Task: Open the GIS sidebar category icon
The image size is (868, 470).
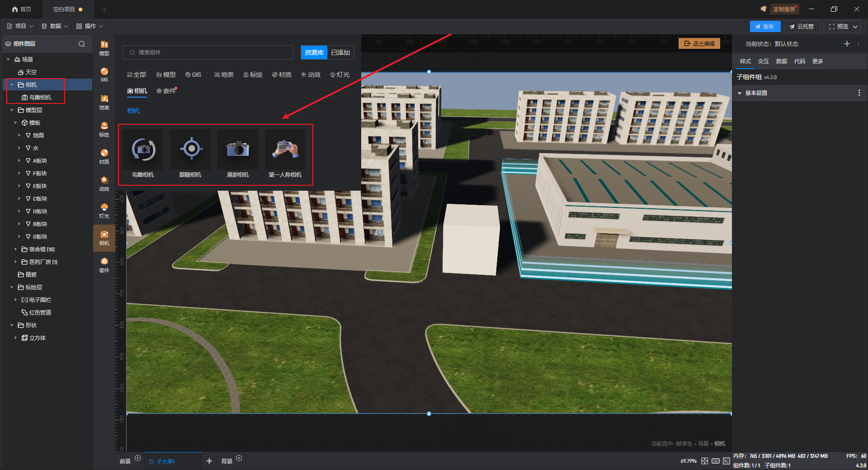Action: pos(104,75)
